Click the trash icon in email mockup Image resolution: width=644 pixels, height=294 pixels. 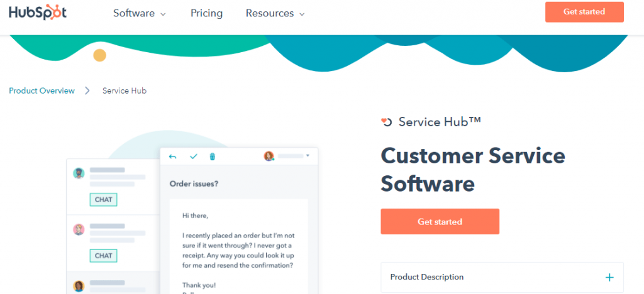coord(213,156)
